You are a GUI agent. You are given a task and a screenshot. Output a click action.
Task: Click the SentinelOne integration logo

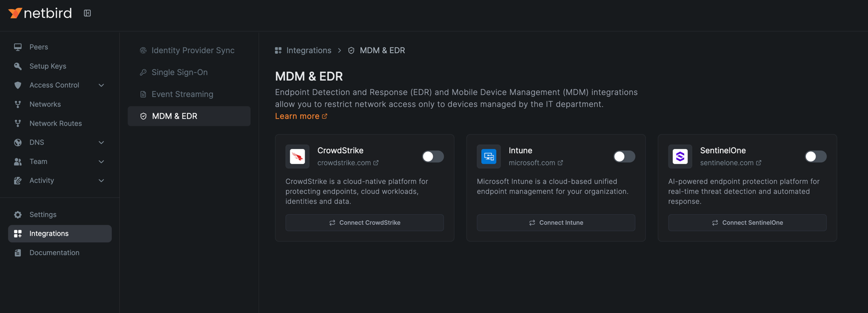680,156
